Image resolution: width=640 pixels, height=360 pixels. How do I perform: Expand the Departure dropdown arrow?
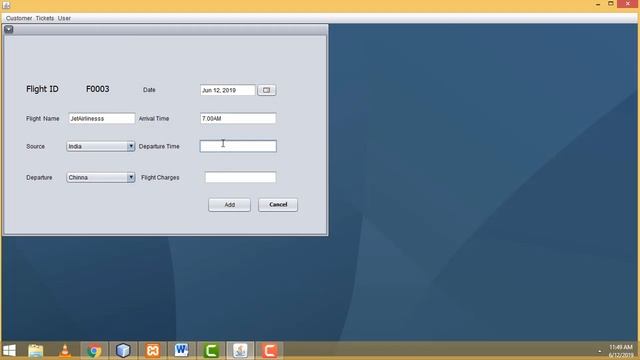point(131,178)
